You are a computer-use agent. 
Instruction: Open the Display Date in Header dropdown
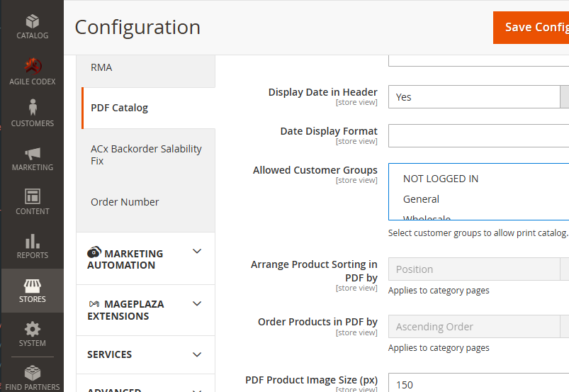pos(478,97)
